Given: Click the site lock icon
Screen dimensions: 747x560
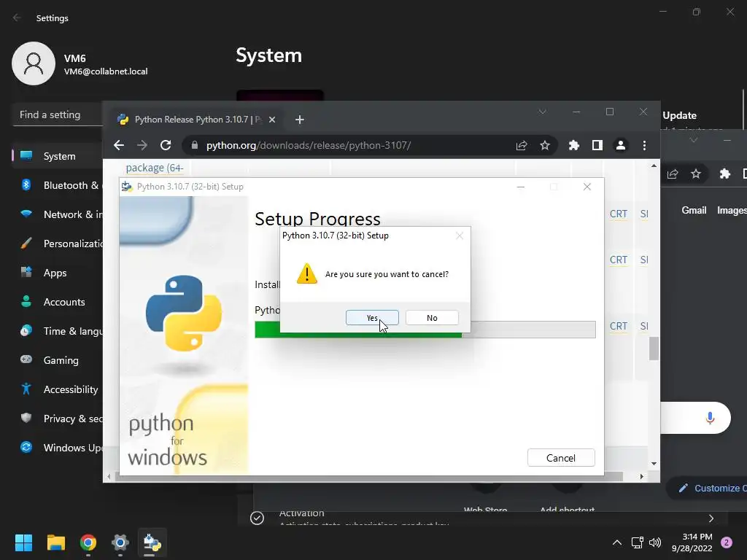Looking at the screenshot, I should point(194,145).
